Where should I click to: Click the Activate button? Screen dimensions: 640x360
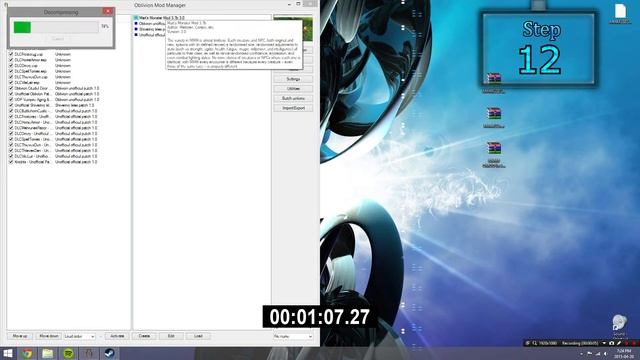[x=117, y=336]
